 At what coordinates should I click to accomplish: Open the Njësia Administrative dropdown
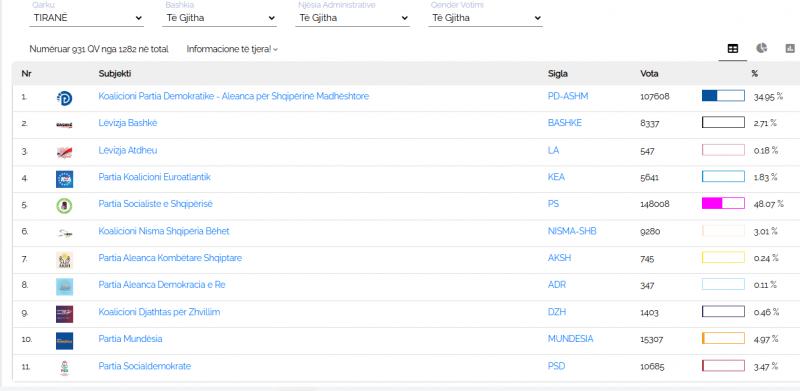click(x=353, y=18)
